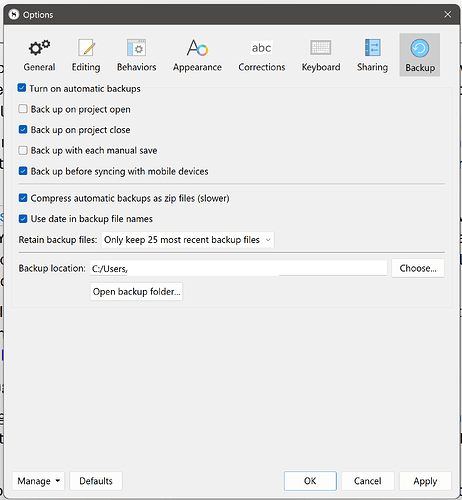Click the Scrivener icon in the title bar
The image size is (462, 500).
coord(14,14)
